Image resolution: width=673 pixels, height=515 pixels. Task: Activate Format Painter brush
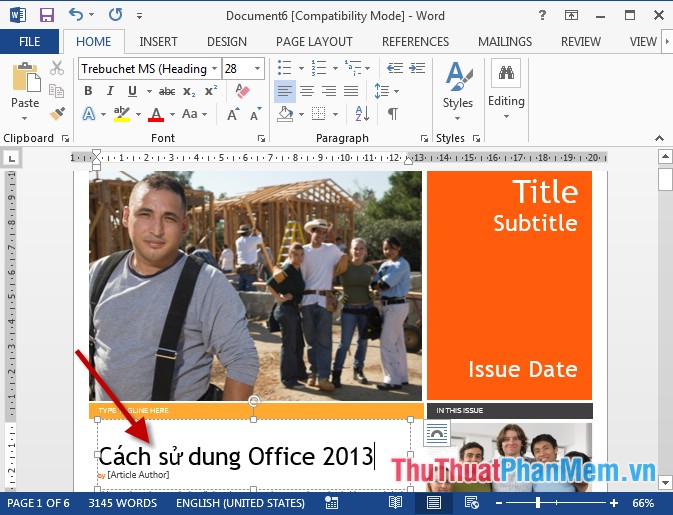[57, 114]
